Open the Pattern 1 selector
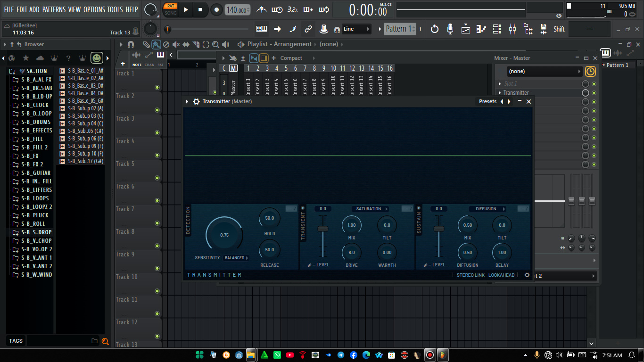The width and height of the screenshot is (644, 362). coord(400,29)
